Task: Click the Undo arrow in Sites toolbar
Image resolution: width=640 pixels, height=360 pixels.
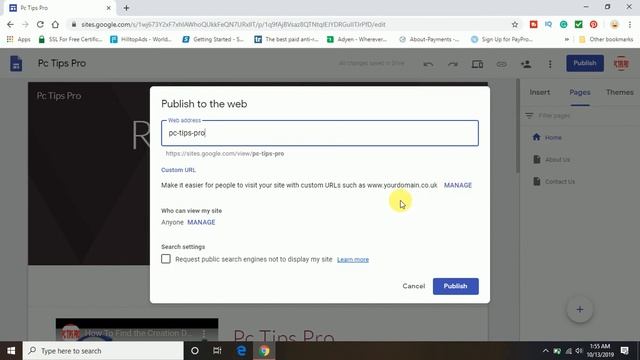Action: point(428,64)
